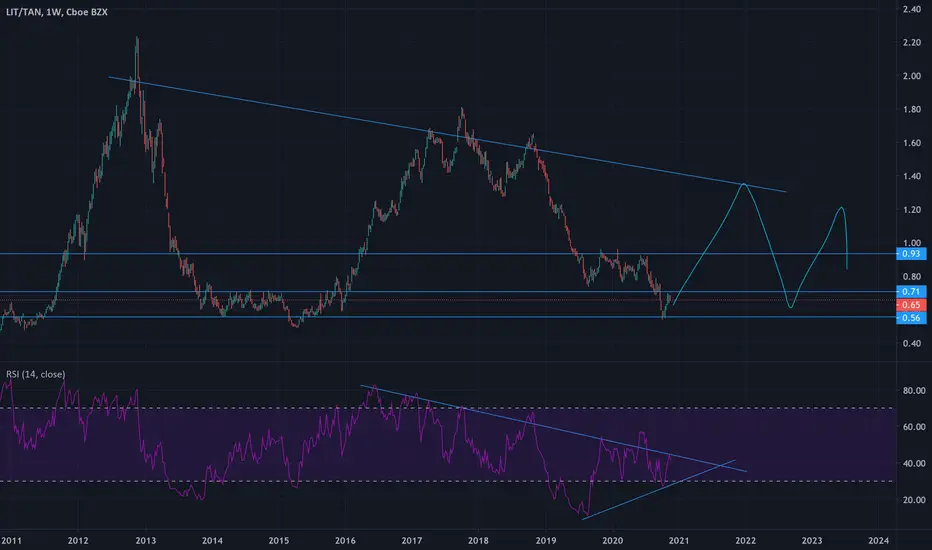This screenshot has width=932, height=550.
Task: Click the 2024 label on time axis
Action: pyautogui.click(x=879, y=540)
